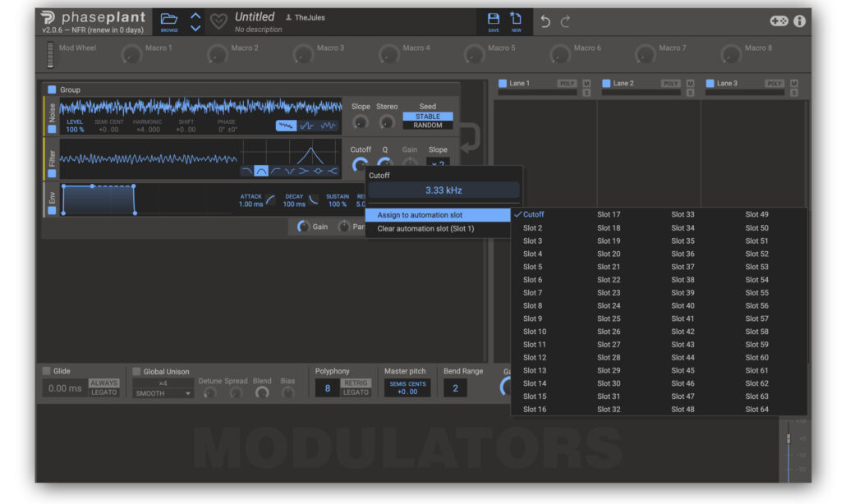The width and height of the screenshot is (841, 504).
Task: Enable the Glide checkbox
Action: click(x=47, y=371)
